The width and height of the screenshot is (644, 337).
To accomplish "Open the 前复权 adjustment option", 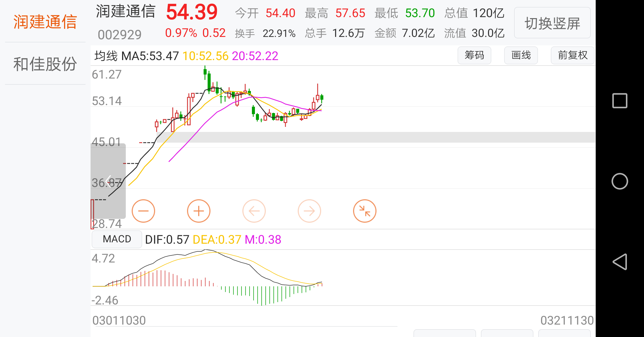I will pyautogui.click(x=573, y=55).
